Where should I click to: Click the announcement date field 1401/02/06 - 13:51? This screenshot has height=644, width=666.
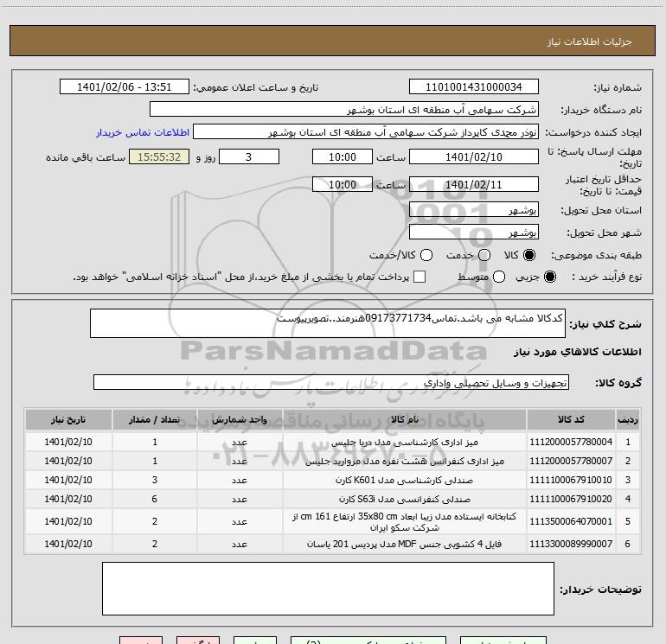[124, 87]
